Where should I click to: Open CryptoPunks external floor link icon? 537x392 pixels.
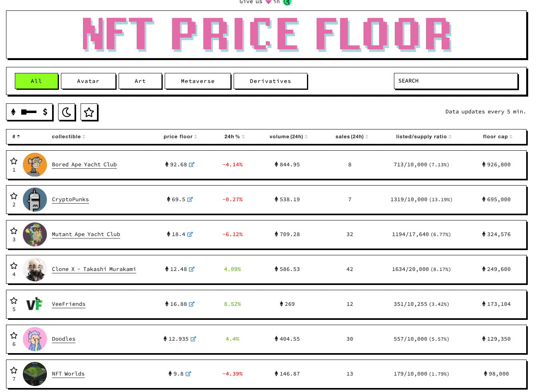point(190,200)
